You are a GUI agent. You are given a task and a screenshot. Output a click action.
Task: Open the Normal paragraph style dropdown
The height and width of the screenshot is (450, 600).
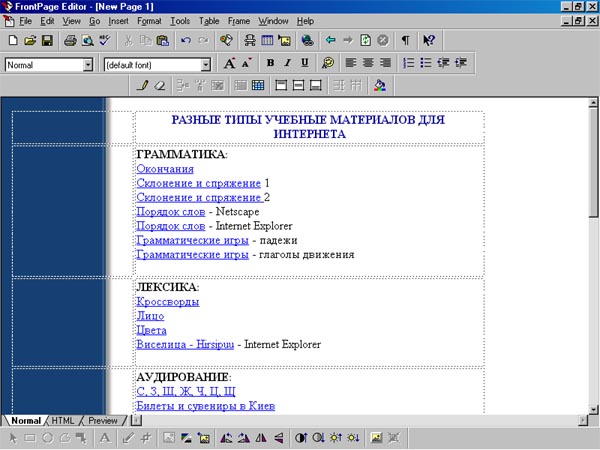click(x=88, y=64)
